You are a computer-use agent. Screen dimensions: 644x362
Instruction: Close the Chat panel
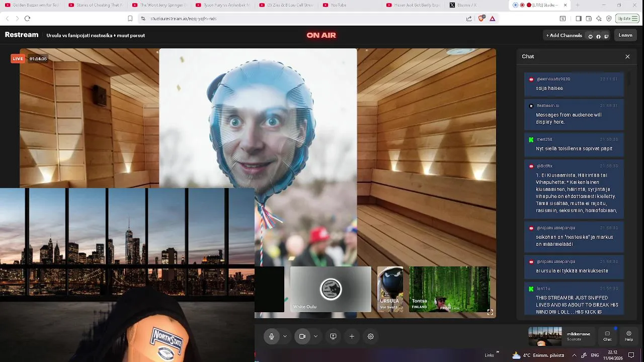click(627, 56)
